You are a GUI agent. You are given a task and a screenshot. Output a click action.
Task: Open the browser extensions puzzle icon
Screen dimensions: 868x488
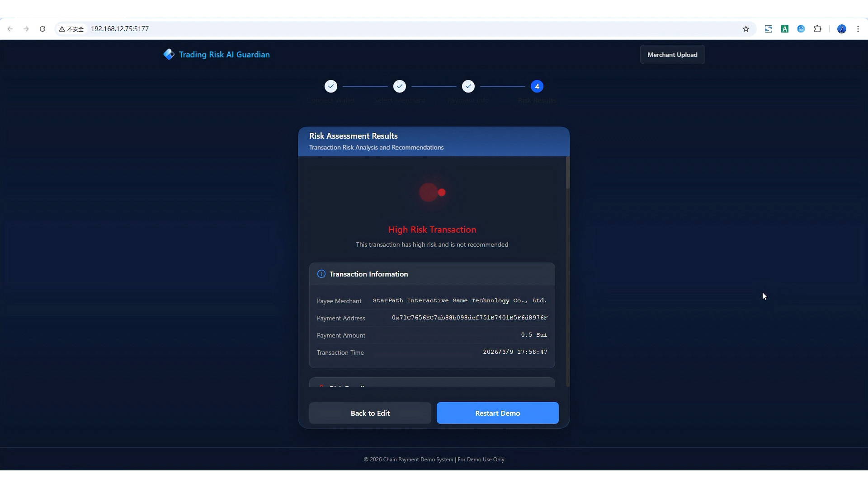(817, 29)
